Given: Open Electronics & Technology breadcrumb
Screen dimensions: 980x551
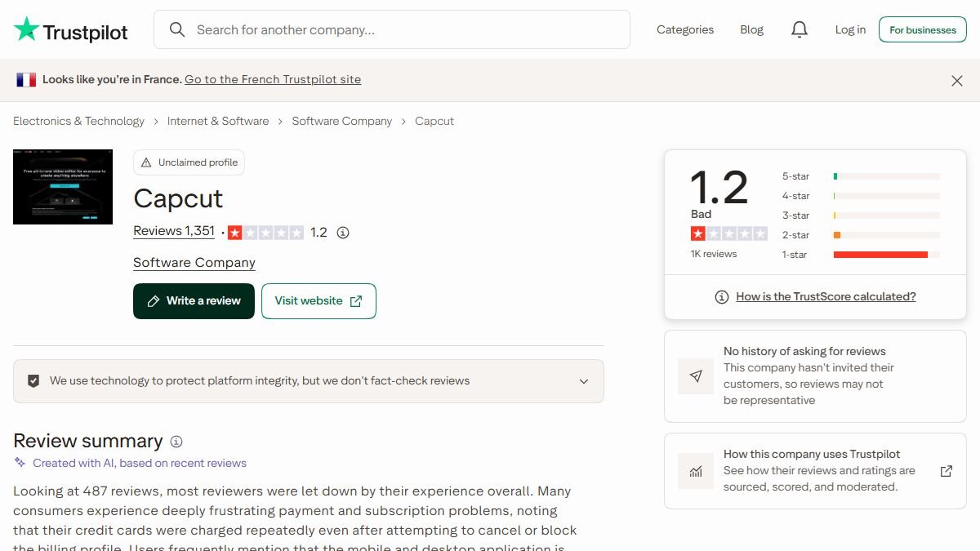Looking at the screenshot, I should (x=78, y=121).
